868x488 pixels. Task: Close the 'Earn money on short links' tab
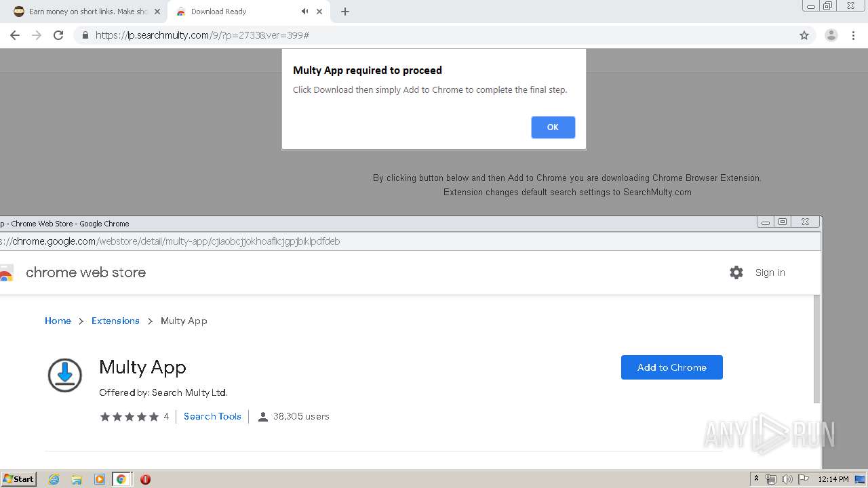point(157,12)
